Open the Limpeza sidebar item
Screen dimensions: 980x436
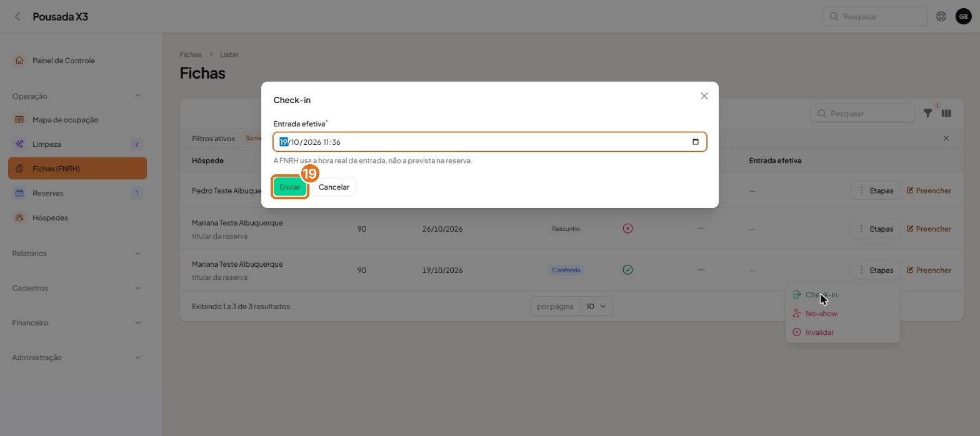77,144
